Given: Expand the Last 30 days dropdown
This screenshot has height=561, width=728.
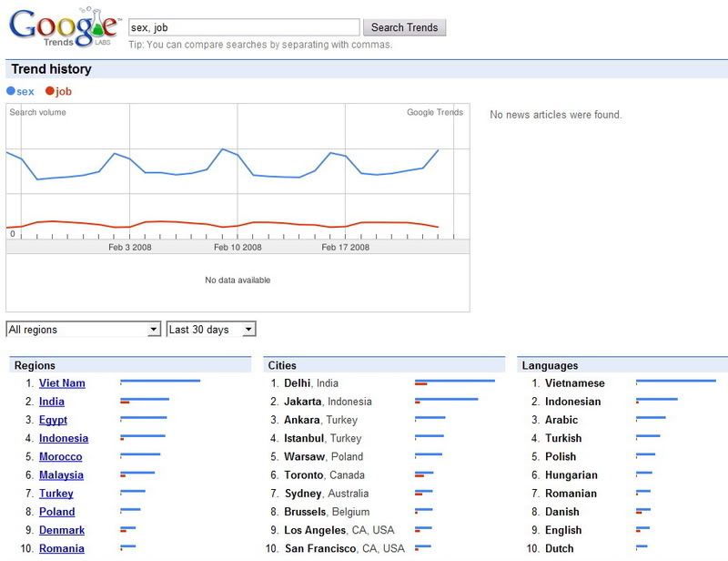Looking at the screenshot, I should click(211, 330).
